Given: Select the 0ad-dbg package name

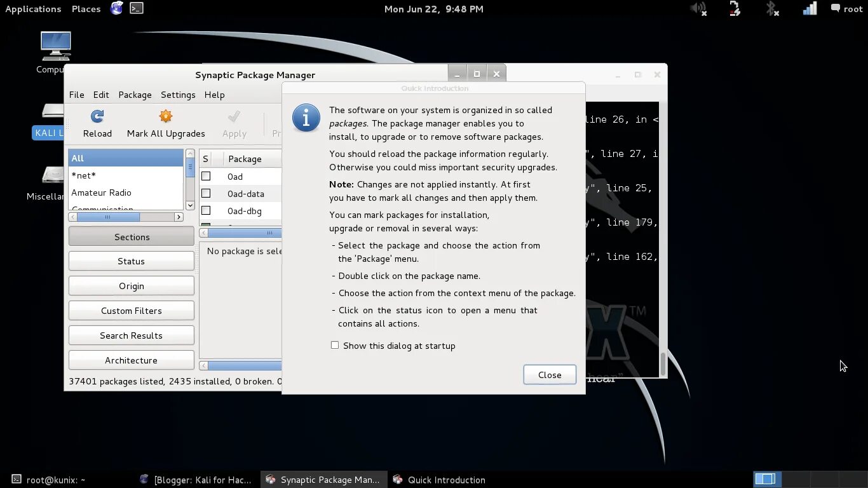Looking at the screenshot, I should pos(244,211).
